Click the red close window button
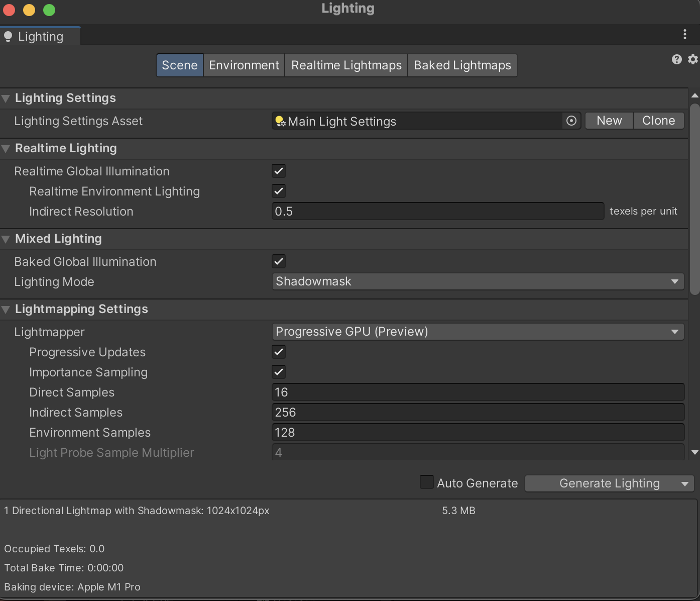Screen dimensions: 700x601 click(9, 10)
